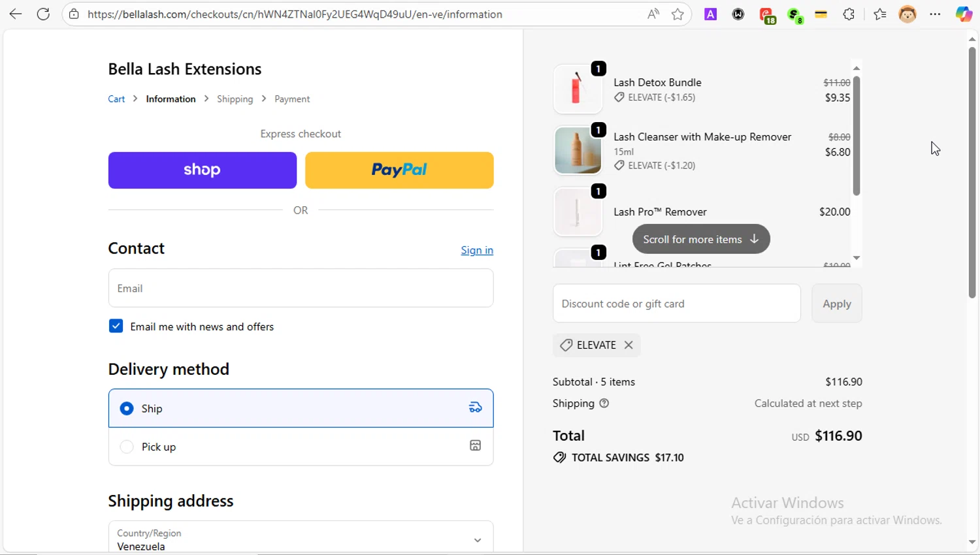Click the Lash Detox Bundle thumbnail
The height and width of the screenshot is (555, 980).
(578, 89)
